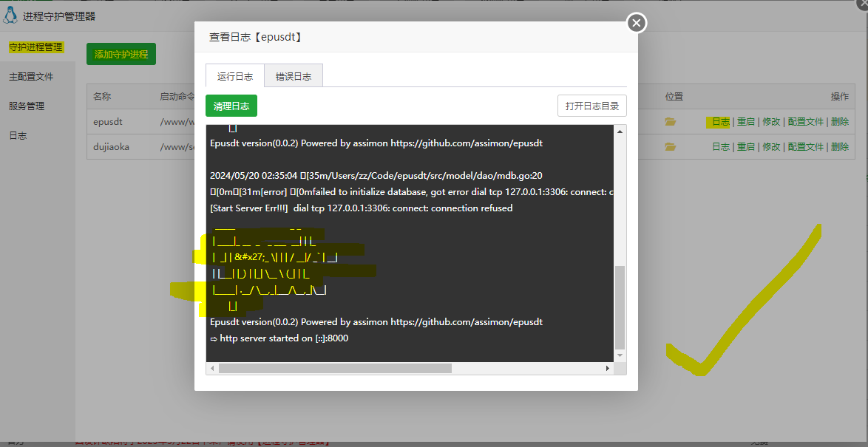Click 日志 link in epusdt row
The image size is (868, 447).
[721, 122]
